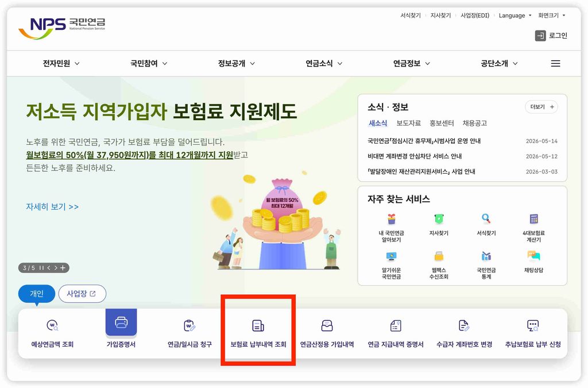
Task: Show the previous banner slide
Action: pyautogui.click(x=48, y=268)
